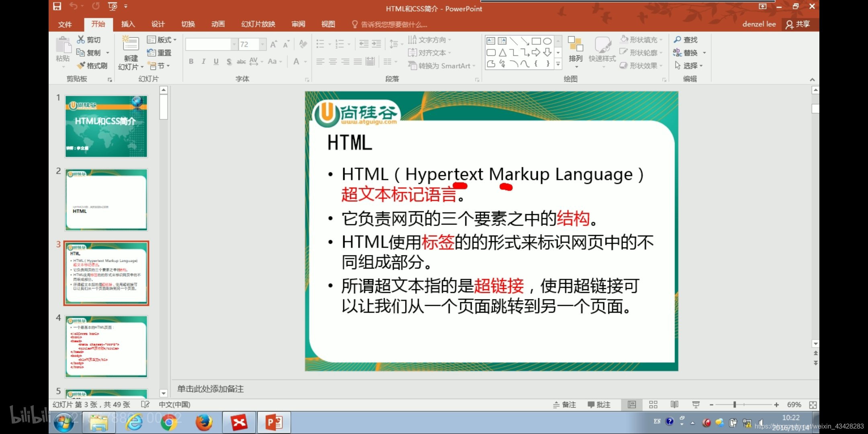Select slide 1 thumbnail HTML和CSS简介
Screen dimensions: 868x434
(106, 126)
